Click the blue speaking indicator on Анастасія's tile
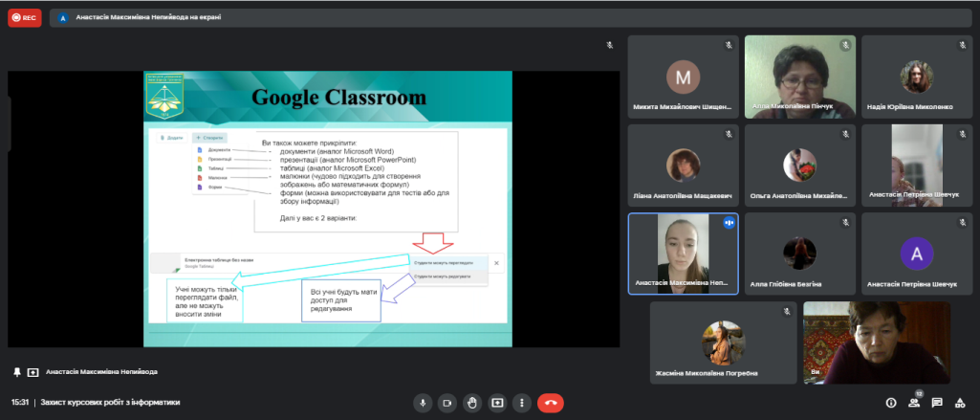 pos(729,222)
